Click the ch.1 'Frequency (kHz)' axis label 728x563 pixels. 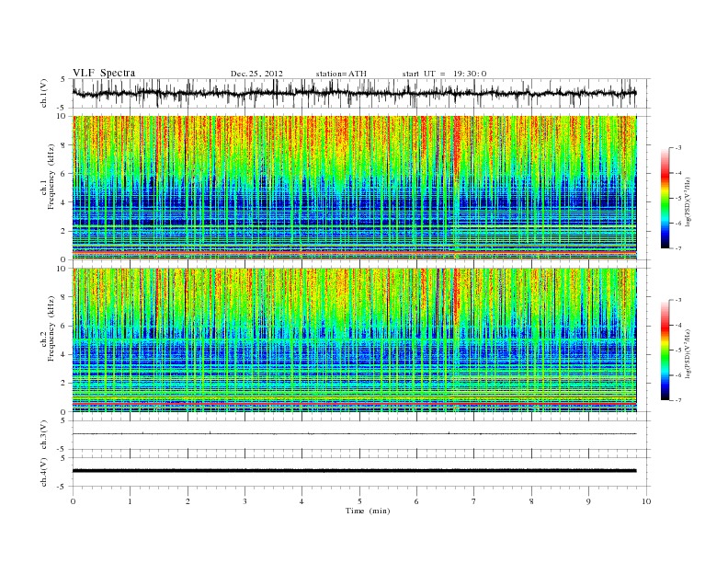coord(51,176)
